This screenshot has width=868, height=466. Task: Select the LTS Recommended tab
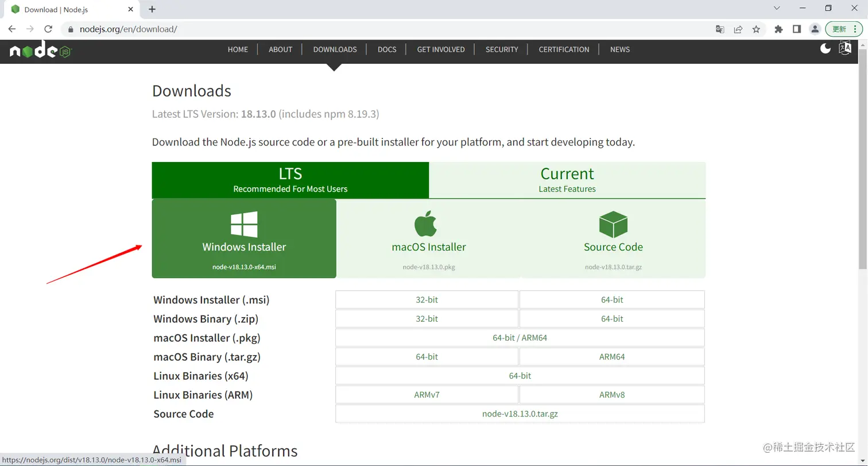point(290,180)
